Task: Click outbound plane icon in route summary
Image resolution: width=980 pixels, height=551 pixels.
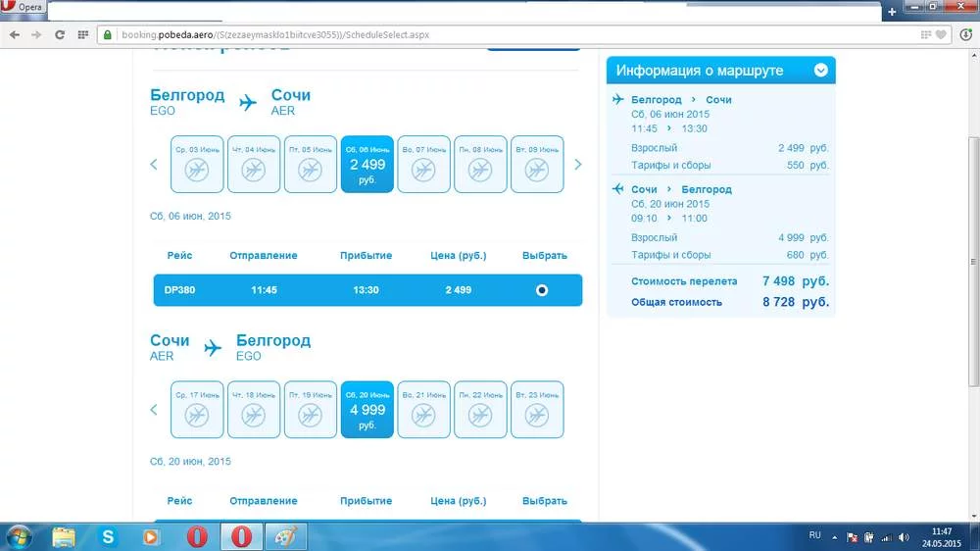Action: (x=618, y=99)
